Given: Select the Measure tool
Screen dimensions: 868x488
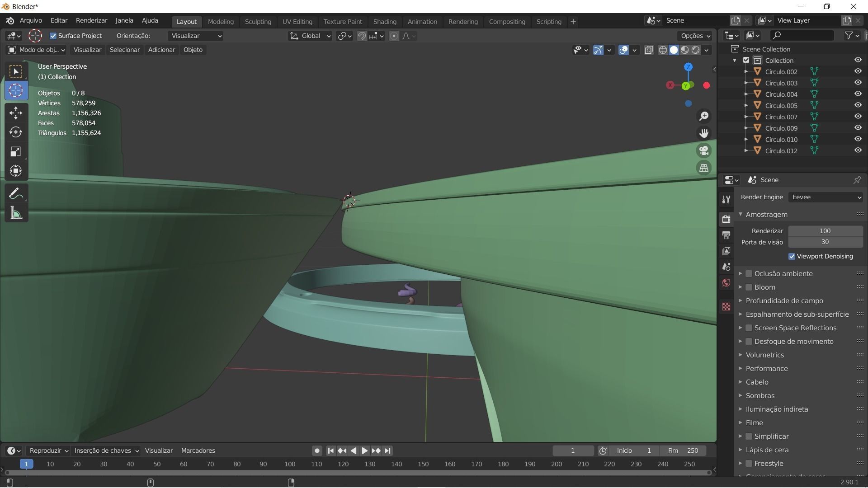Looking at the screenshot, I should click(16, 213).
